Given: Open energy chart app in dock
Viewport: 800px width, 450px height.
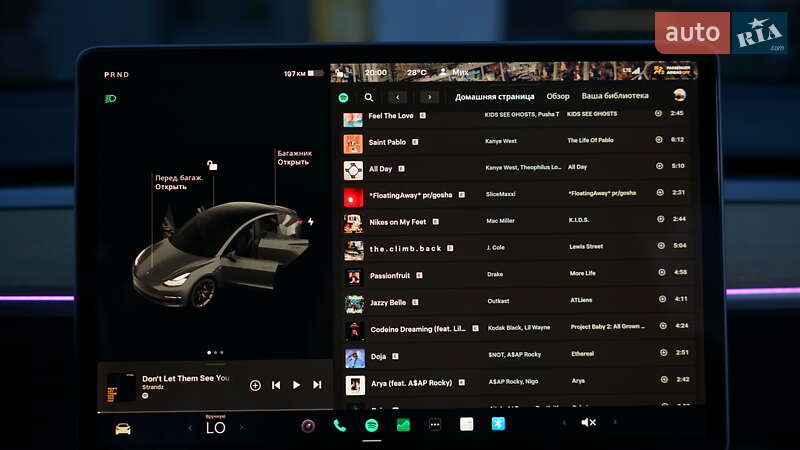Looking at the screenshot, I should (x=403, y=424).
